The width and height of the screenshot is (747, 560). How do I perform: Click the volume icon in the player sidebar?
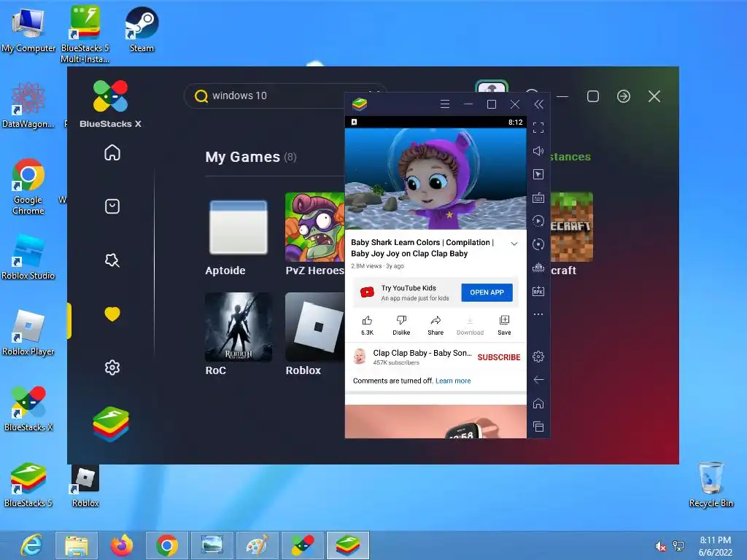pyautogui.click(x=538, y=151)
